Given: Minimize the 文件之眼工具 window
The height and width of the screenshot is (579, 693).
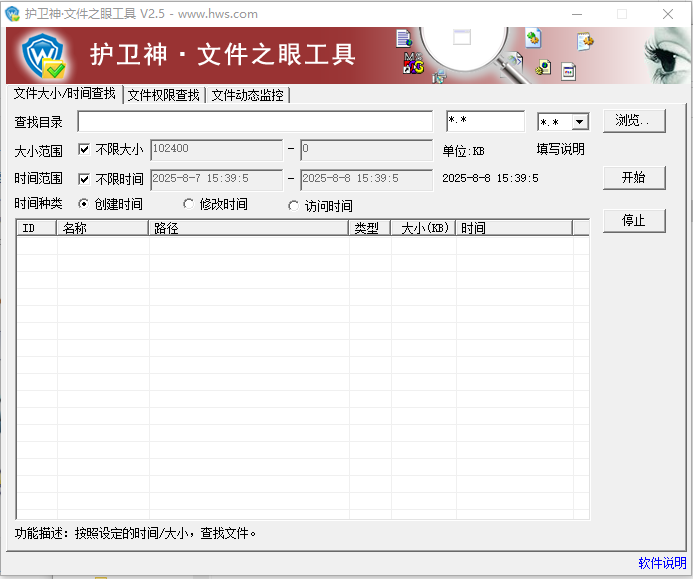Looking at the screenshot, I should (577, 14).
